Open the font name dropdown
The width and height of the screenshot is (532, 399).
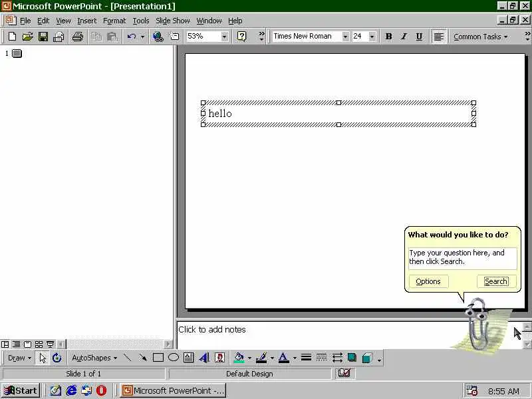click(345, 37)
